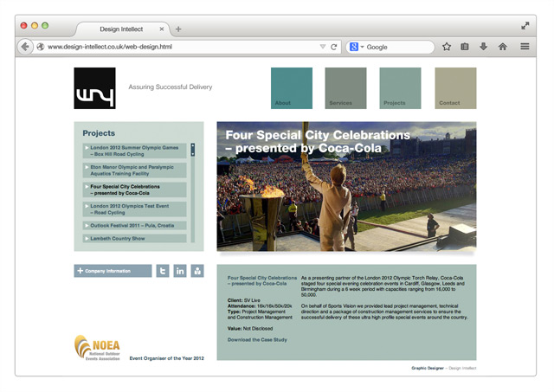Image resolution: width=554 pixels, height=392 pixels.
Task: Click the sitemap icon beside LinkedIn
Action: (197, 271)
